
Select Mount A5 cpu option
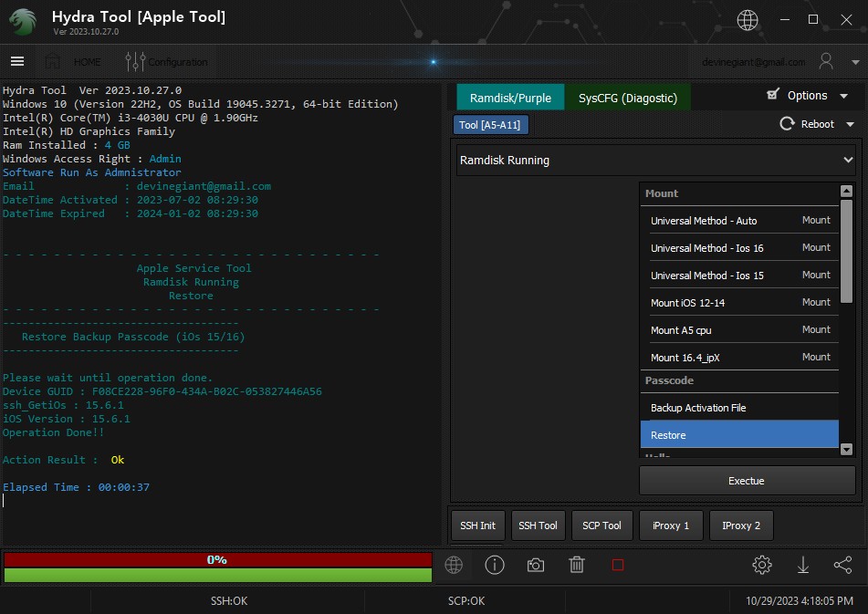[x=739, y=329]
